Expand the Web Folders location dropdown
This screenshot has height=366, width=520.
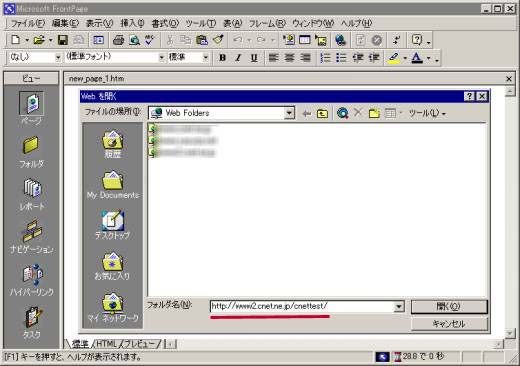coord(289,113)
